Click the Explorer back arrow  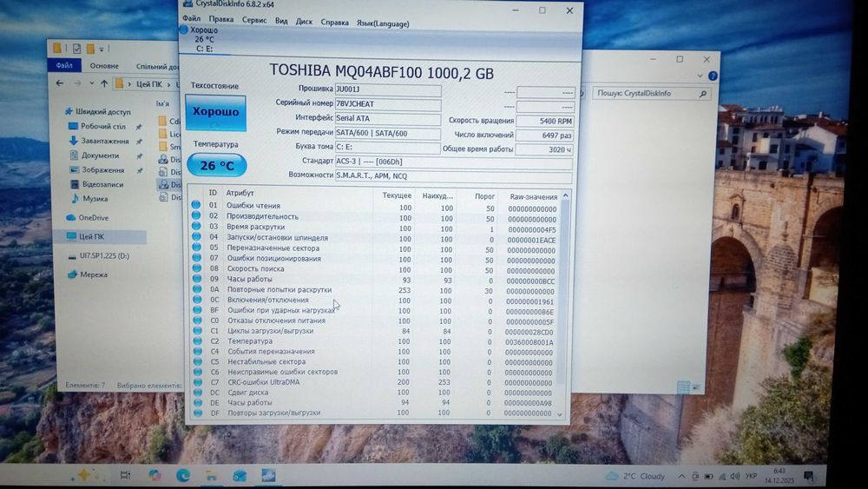[x=60, y=83]
